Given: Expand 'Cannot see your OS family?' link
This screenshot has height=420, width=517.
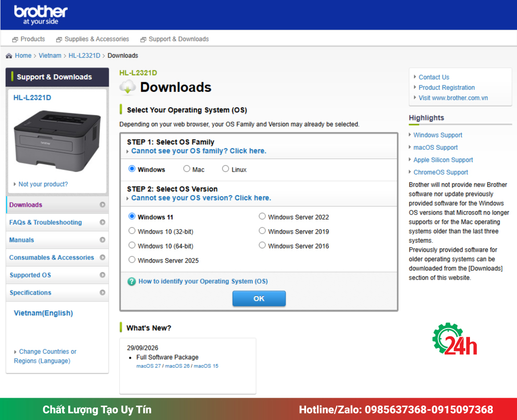Looking at the screenshot, I should pos(199,151).
